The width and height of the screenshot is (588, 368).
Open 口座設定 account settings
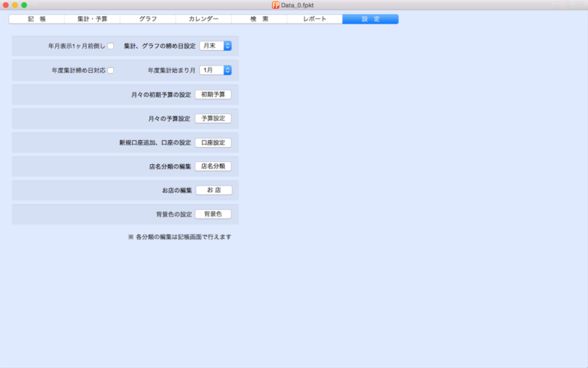pyautogui.click(x=213, y=143)
